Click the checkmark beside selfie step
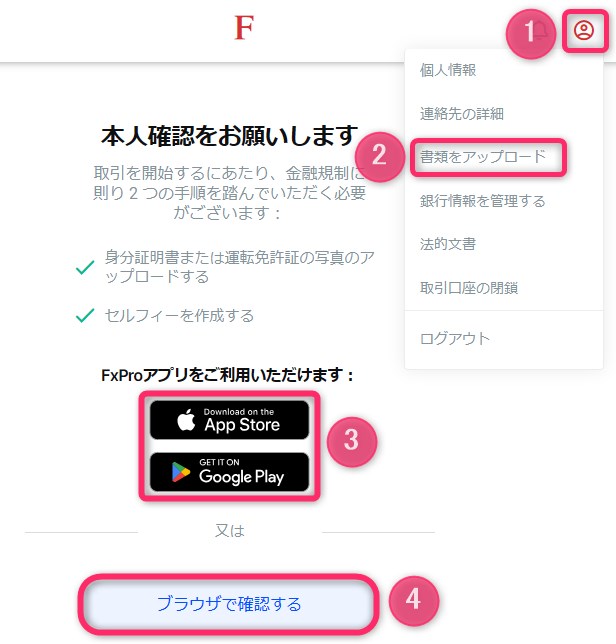Screen dimensions: 616x644 click(x=85, y=315)
